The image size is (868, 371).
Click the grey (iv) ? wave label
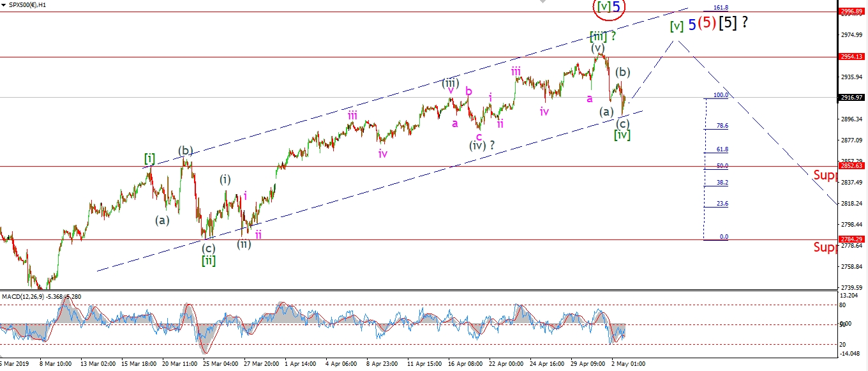coord(483,145)
